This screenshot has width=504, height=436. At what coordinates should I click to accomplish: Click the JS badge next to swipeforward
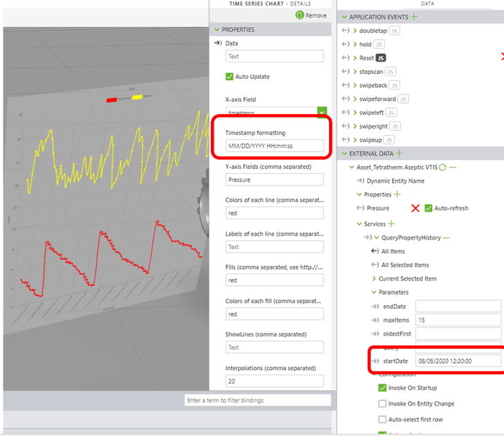[x=403, y=99]
